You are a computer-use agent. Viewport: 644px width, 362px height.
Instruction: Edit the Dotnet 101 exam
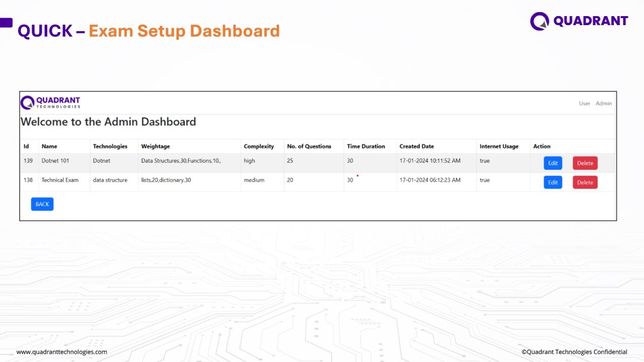(x=553, y=163)
